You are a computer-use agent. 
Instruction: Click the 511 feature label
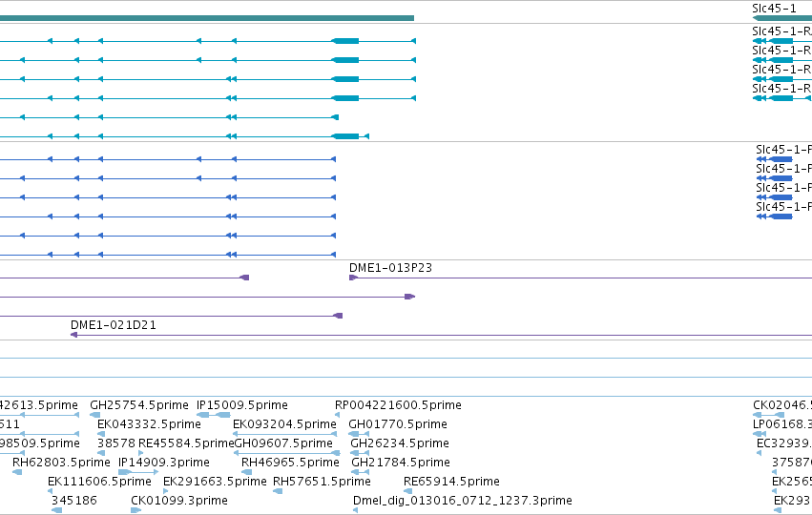tap(10, 424)
